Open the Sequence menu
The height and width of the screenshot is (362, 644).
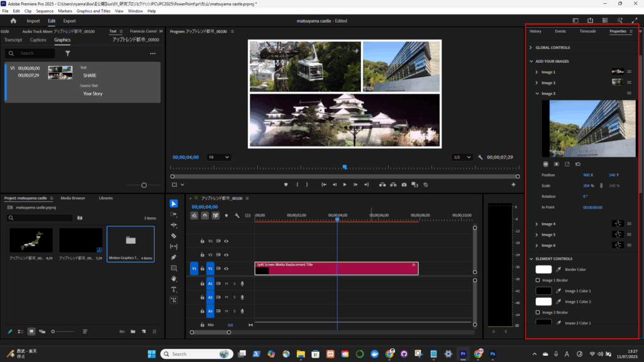tap(45, 11)
